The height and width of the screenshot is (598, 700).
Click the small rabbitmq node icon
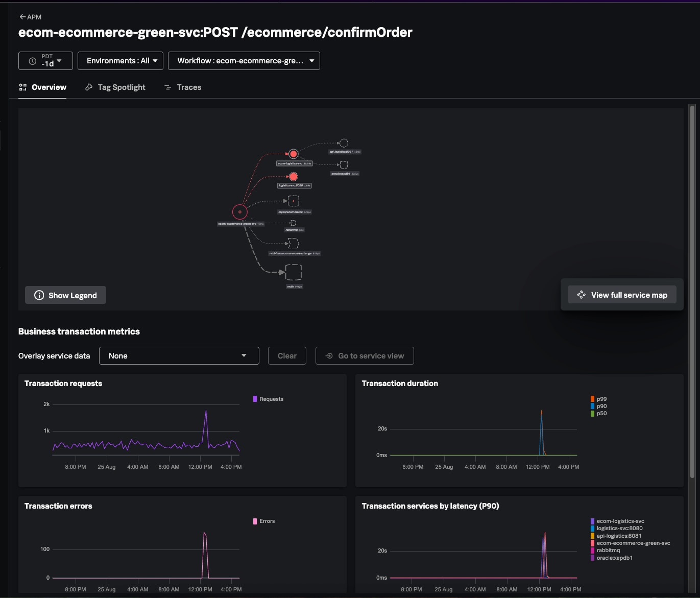click(293, 223)
